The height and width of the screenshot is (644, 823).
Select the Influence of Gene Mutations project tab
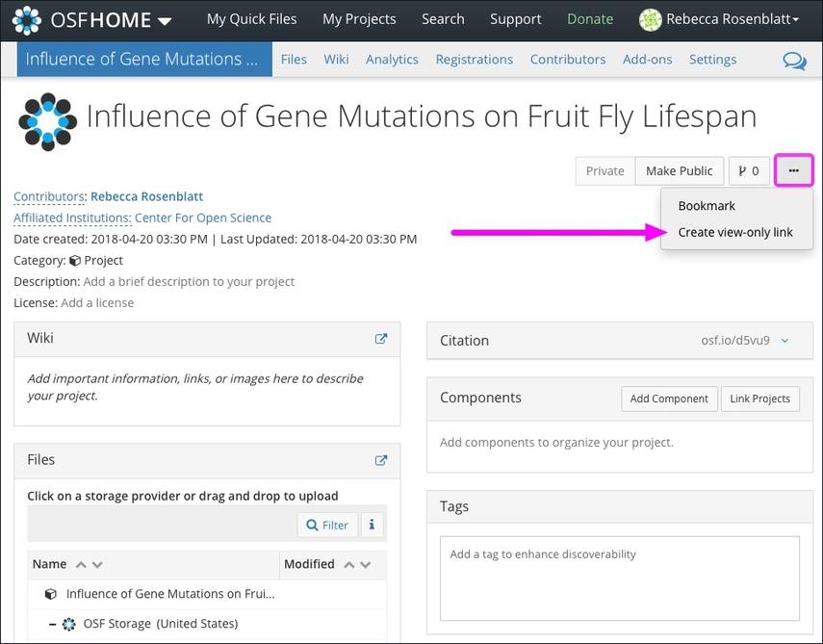pyautogui.click(x=144, y=60)
